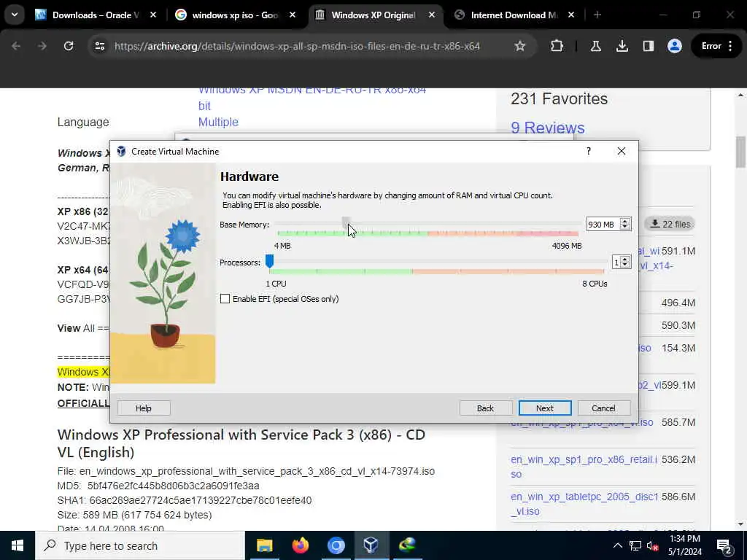This screenshot has width=747, height=560.
Task: Open Internet Download Manager taskbar icon
Action: click(407, 545)
